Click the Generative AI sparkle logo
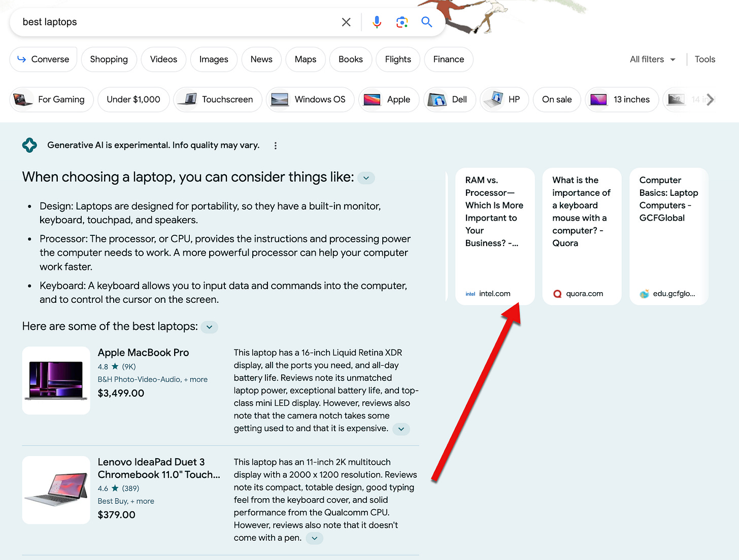Viewport: 739px width, 560px height. 29,145
